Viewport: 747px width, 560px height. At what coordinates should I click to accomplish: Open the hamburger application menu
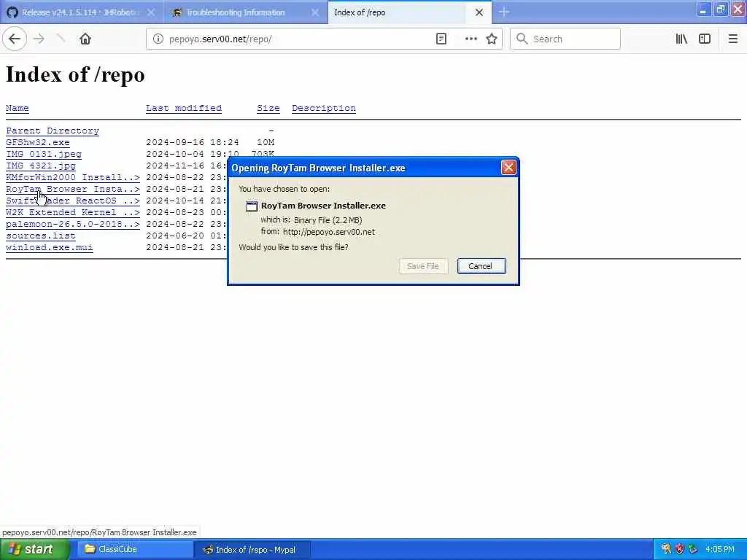coord(733,39)
